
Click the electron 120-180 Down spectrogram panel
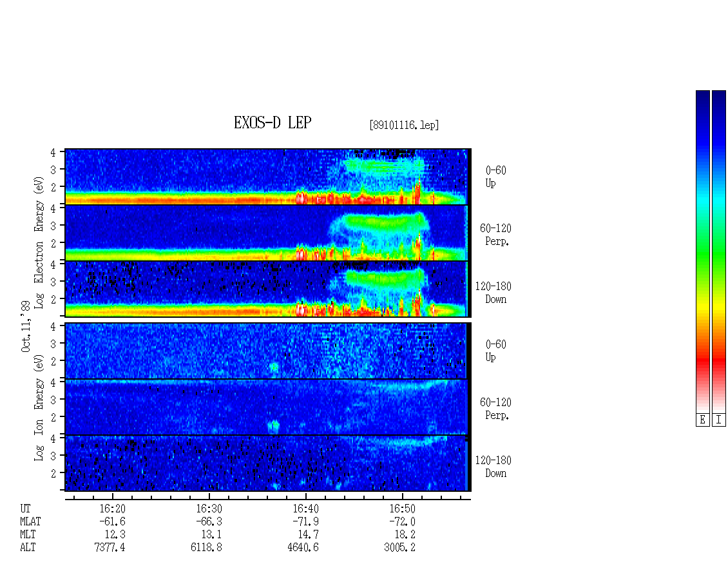point(267,289)
